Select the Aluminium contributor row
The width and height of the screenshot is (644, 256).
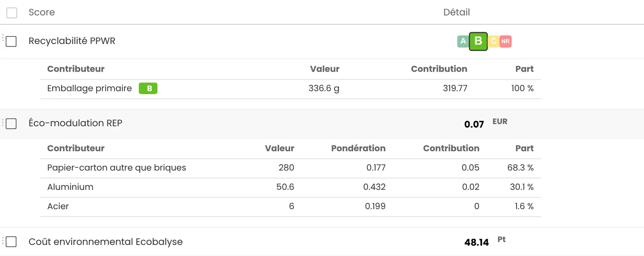pos(290,188)
